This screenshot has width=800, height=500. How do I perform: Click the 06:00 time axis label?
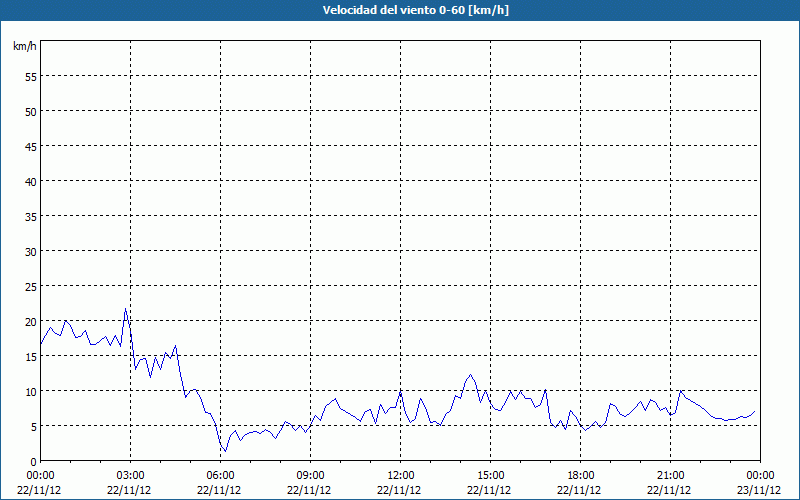point(220,476)
